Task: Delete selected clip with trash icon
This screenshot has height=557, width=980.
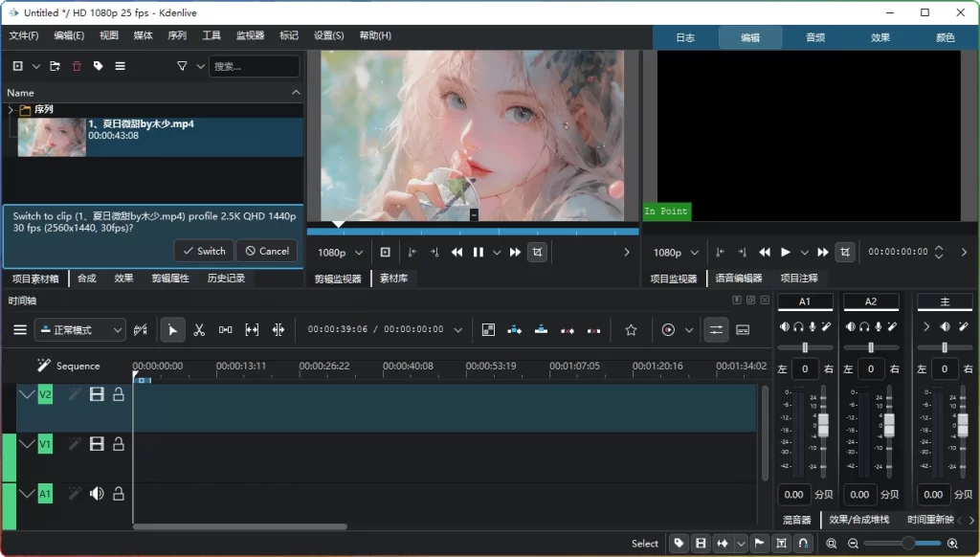Action: tap(77, 65)
